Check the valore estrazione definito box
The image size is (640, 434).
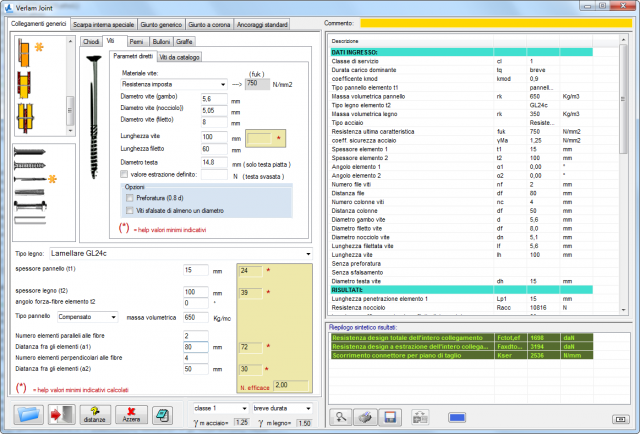coord(124,173)
